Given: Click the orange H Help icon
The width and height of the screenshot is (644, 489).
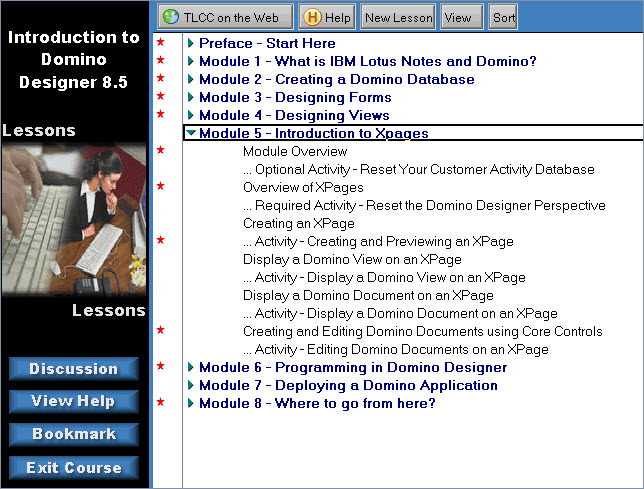Looking at the screenshot, I should point(312,17).
